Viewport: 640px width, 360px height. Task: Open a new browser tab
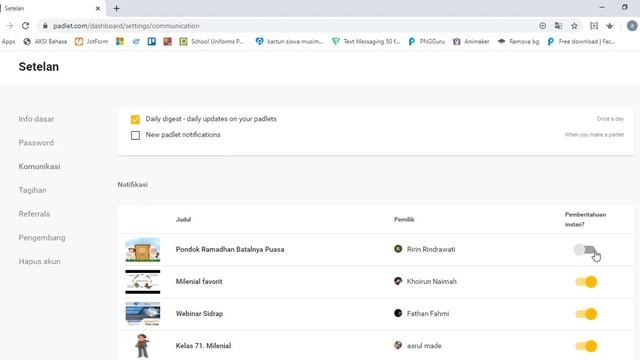pyautogui.click(x=116, y=8)
